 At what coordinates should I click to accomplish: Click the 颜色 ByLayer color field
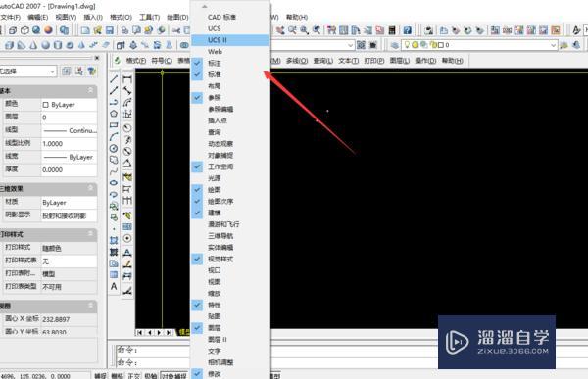coord(69,105)
